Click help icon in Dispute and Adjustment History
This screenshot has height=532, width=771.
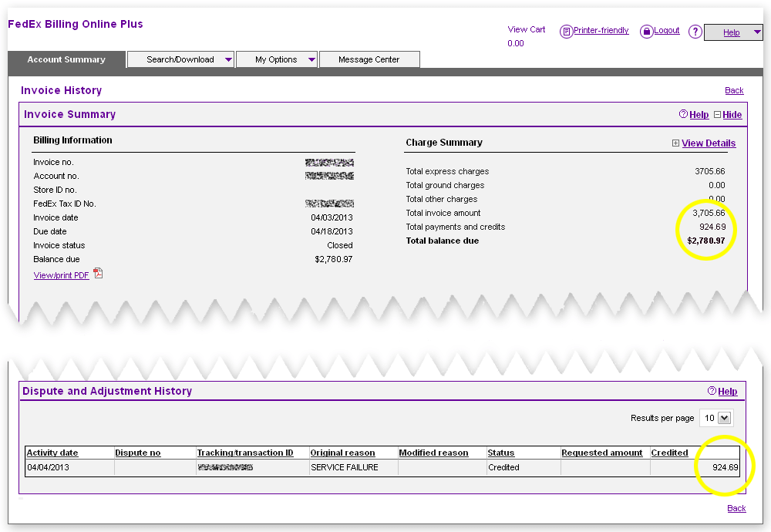point(712,391)
